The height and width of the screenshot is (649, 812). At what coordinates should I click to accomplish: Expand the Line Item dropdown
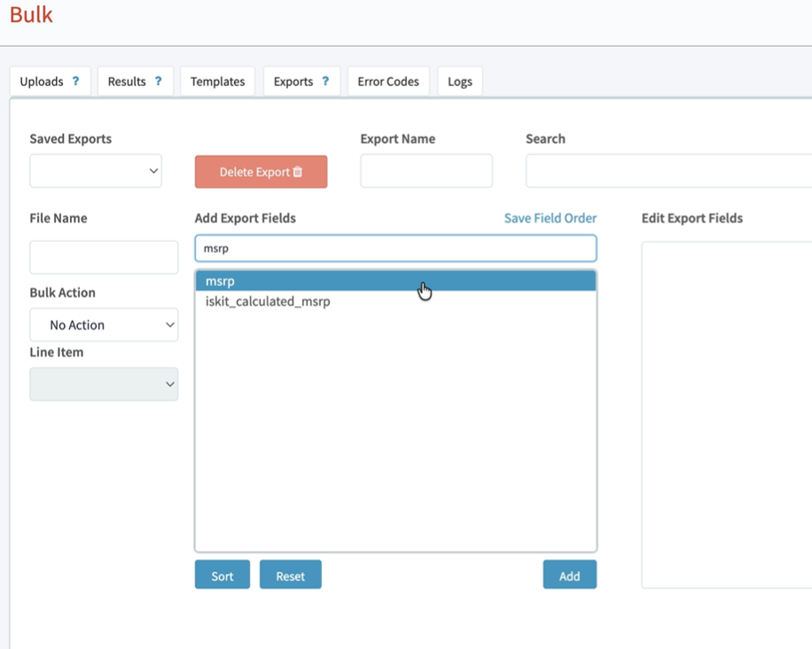click(104, 384)
